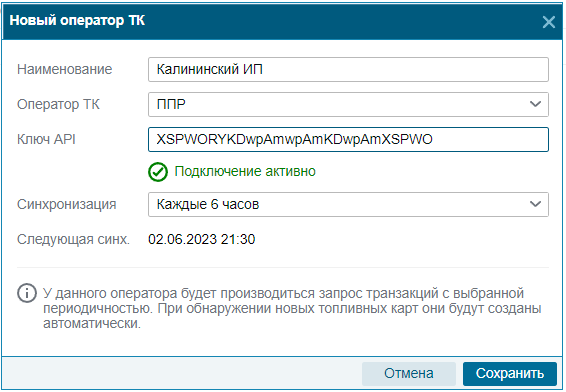Close the Новый оператор ТК dialog
Image resolution: width=566 pixels, height=392 pixels.
coord(548,22)
